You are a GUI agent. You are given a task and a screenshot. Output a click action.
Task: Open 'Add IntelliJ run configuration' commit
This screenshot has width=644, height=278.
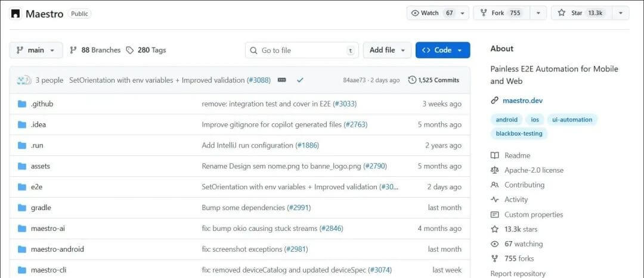tap(247, 146)
